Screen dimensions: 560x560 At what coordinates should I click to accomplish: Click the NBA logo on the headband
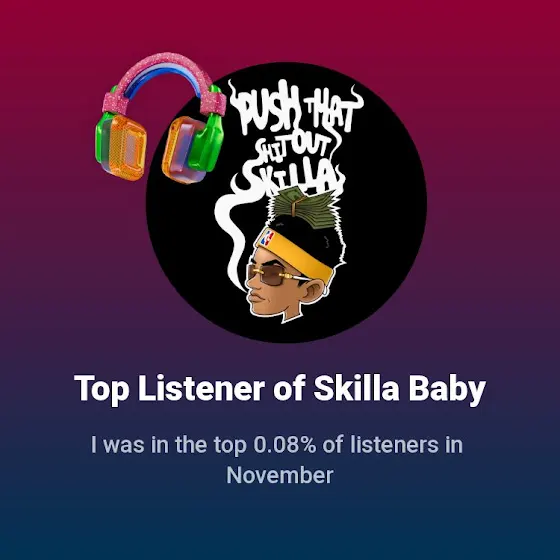point(267,238)
